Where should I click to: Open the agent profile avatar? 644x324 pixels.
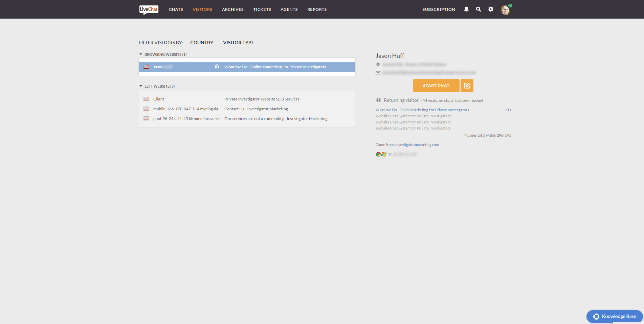505,10
